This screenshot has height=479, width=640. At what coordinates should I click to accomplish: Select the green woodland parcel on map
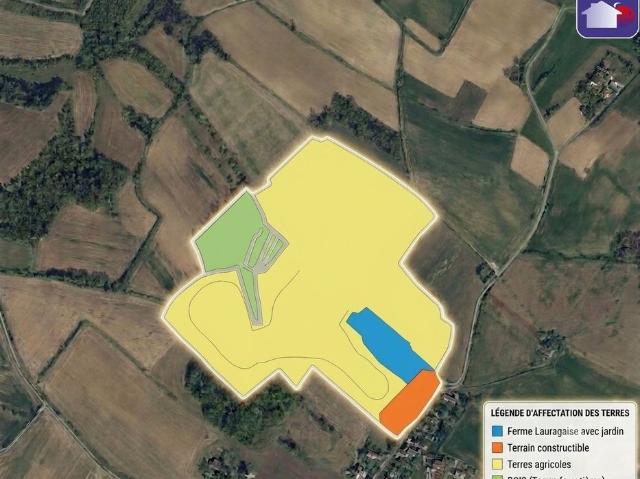(231, 235)
